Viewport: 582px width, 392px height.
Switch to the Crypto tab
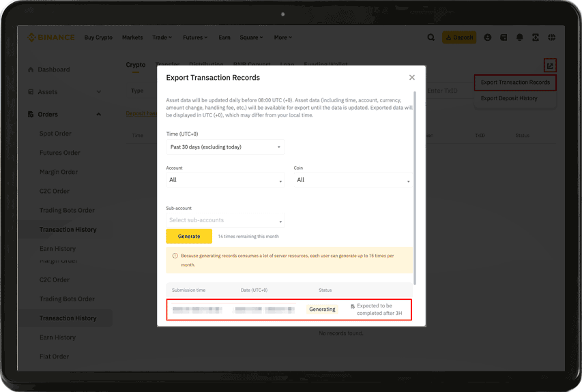tap(136, 65)
